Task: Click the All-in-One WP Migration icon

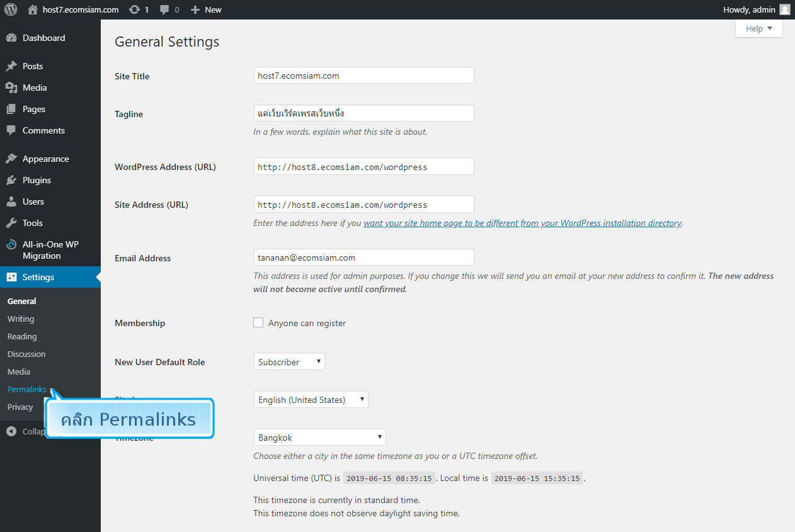Action: click(11, 245)
